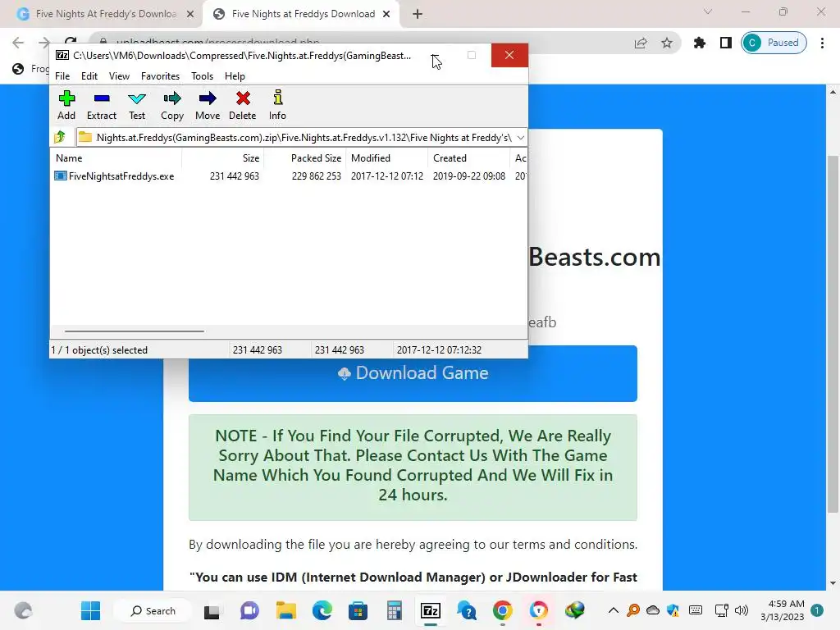Open Microsoft Edge from taskbar
The width and height of the screenshot is (840, 630).
click(322, 610)
